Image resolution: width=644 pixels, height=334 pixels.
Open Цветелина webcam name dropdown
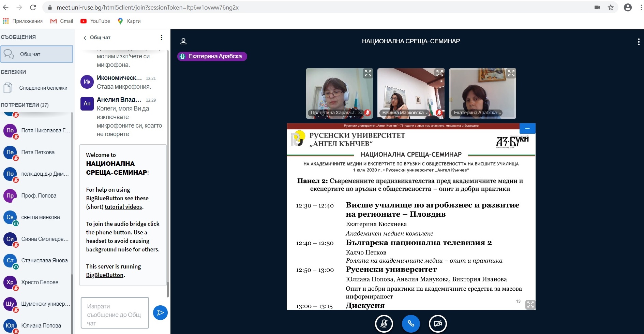(335, 113)
